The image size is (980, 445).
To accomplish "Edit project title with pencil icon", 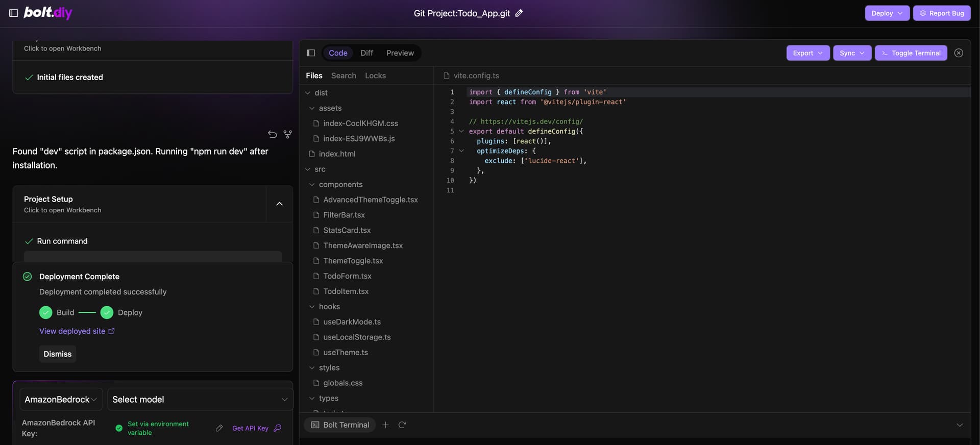I will click(x=519, y=13).
